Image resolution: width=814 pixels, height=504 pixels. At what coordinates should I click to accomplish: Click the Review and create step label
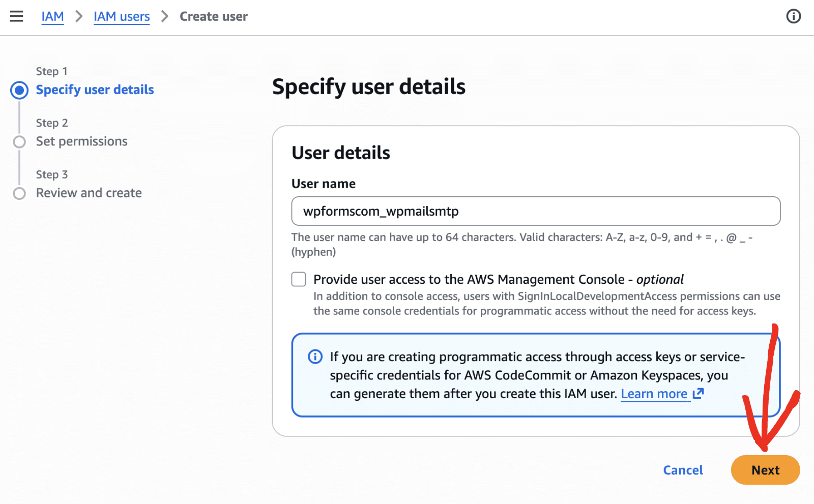click(89, 193)
